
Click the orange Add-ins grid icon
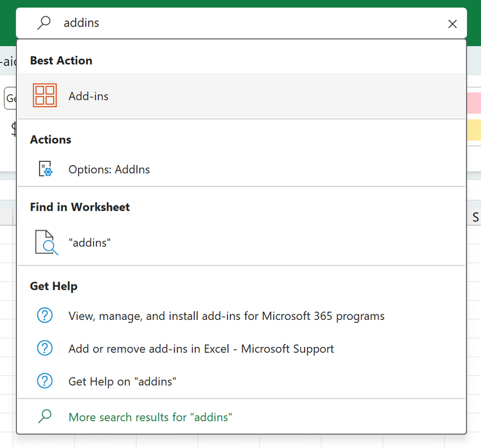click(x=45, y=96)
